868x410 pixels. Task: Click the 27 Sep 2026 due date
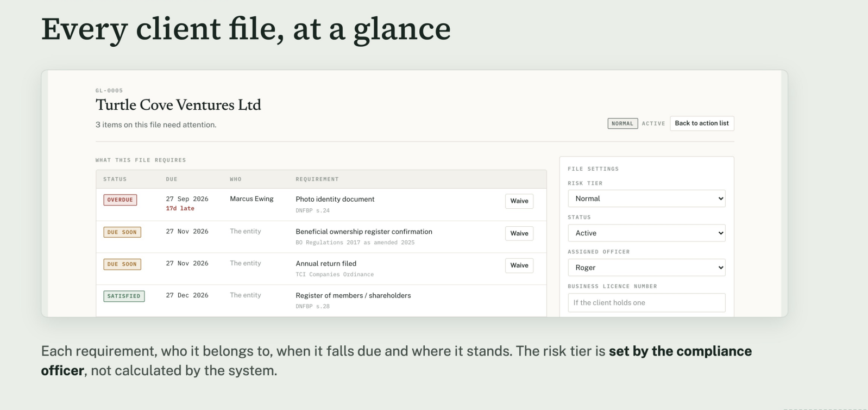point(187,199)
